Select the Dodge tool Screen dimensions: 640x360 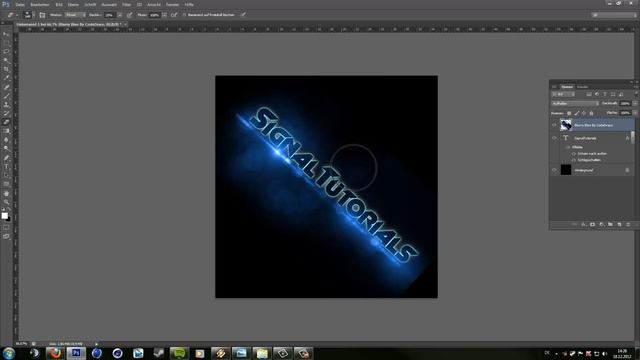6,149
